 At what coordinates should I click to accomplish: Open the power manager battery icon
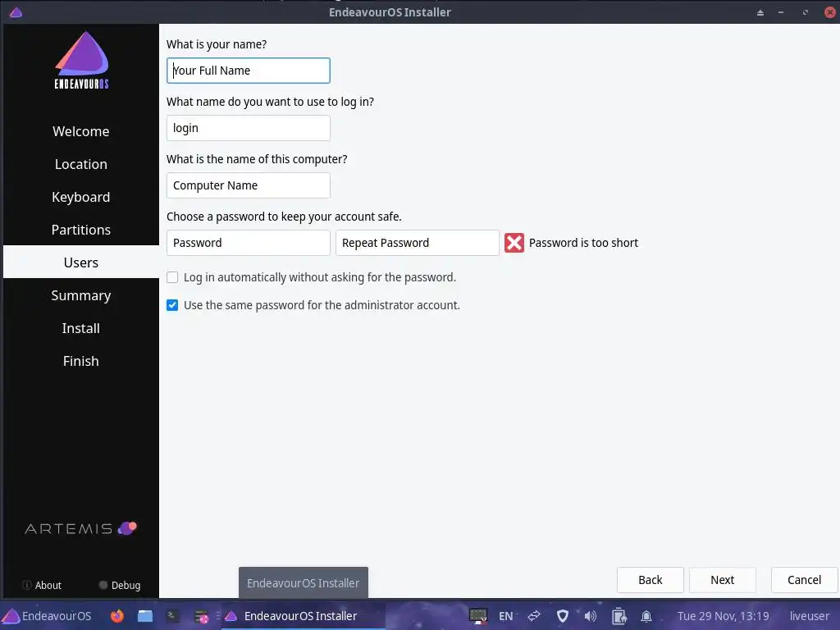619,616
